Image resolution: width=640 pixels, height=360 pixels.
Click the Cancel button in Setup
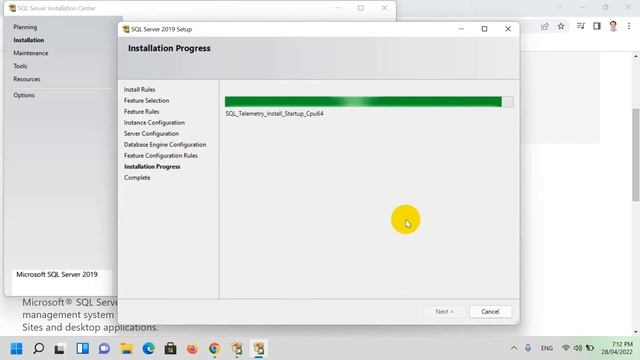pos(490,311)
